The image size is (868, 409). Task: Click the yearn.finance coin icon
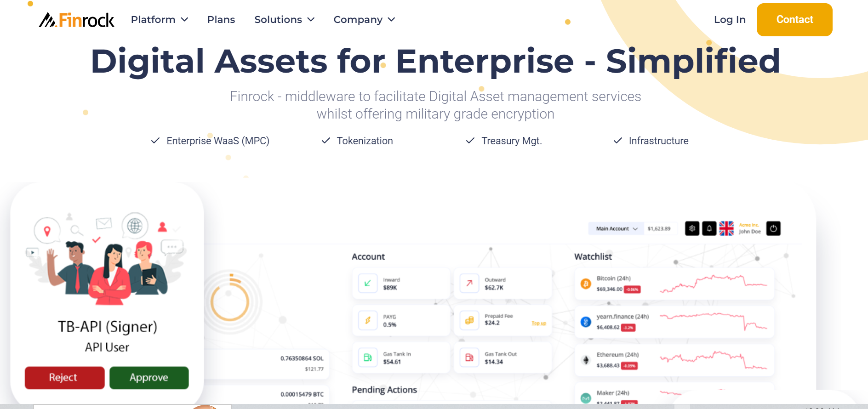coord(586,322)
